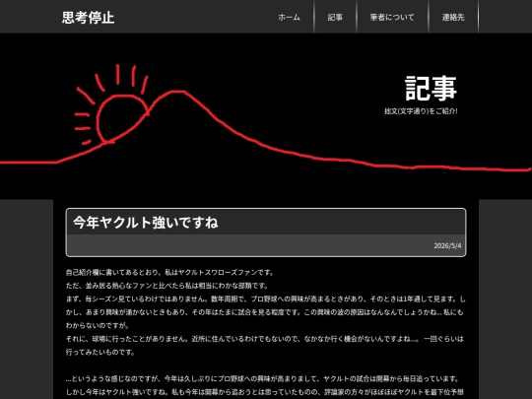Click the paragraph starting 自己紹介欄に書いてある

169,273
